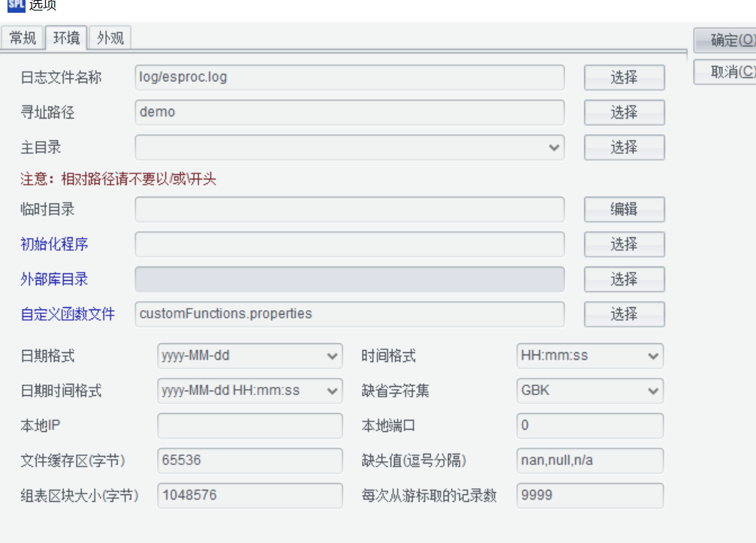Click the 缺失值 field showing nan,null,n/a
This screenshot has height=543, width=756.
coord(590,460)
